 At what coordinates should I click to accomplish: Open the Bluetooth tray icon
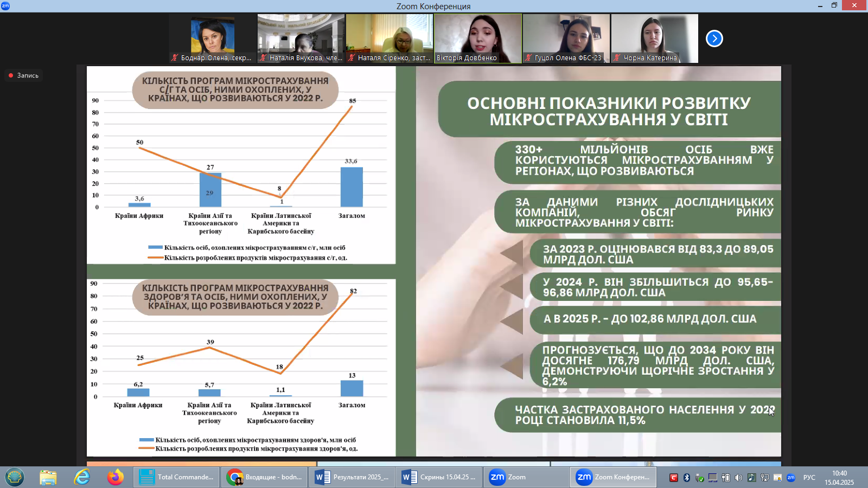click(x=687, y=478)
